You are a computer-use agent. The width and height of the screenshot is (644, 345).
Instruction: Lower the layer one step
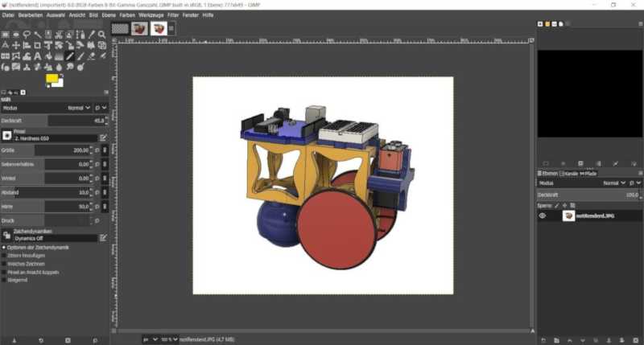[x=582, y=340]
